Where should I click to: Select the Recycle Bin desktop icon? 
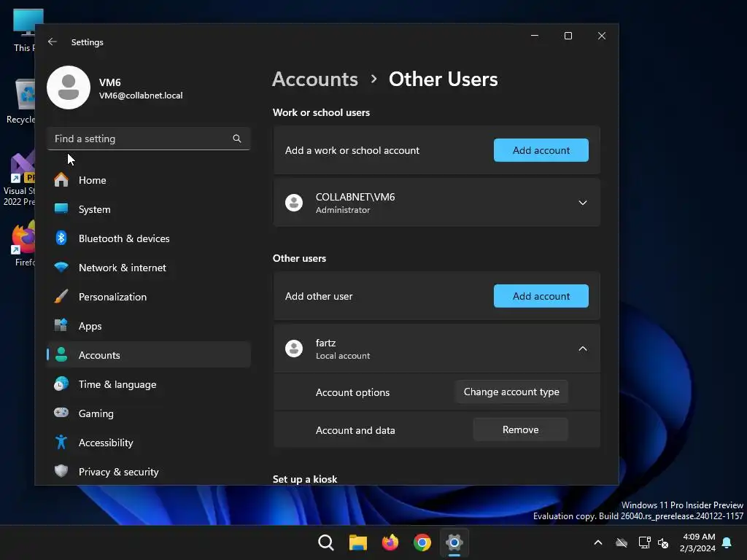coord(20,102)
